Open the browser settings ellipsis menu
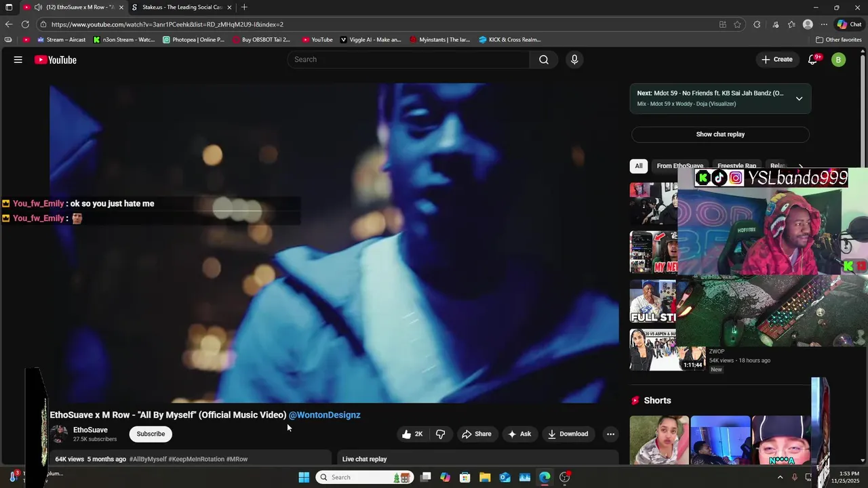 [824, 24]
